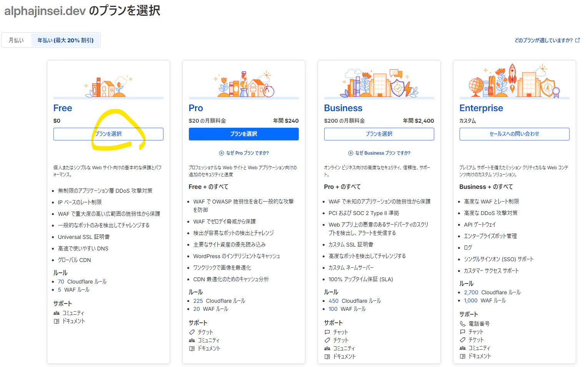
Task: Click the ドキュメント book icon in the Free plan
Action: pyautogui.click(x=57, y=321)
